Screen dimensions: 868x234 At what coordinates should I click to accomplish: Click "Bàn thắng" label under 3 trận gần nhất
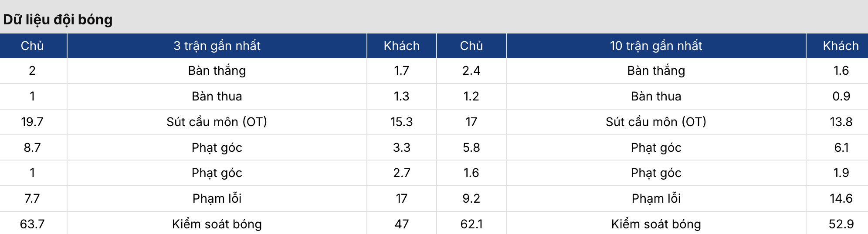[217, 70]
